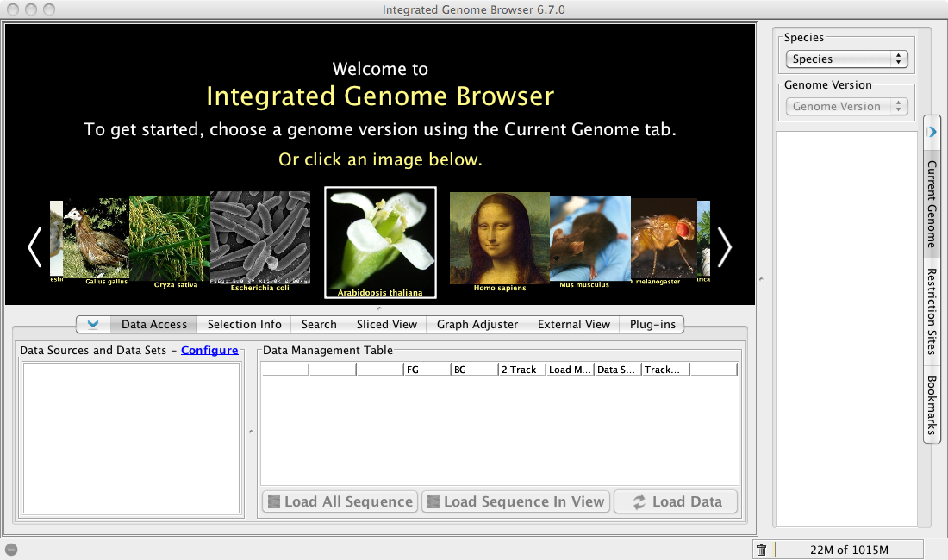948x560 pixels.
Task: Click the FG column header
Action: point(427,370)
